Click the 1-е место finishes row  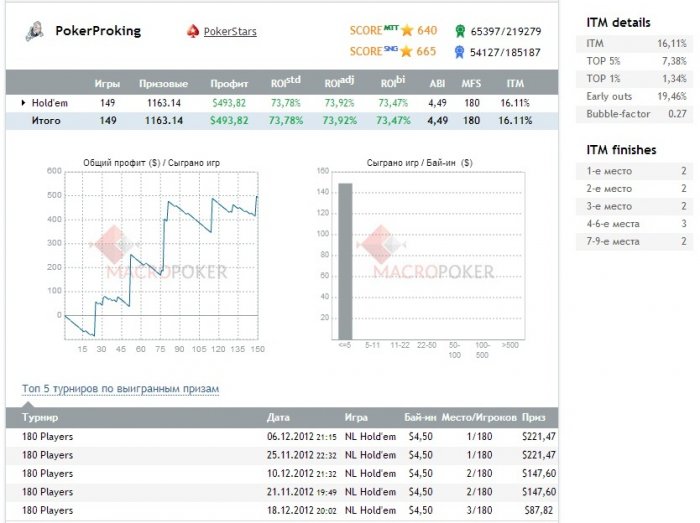[x=636, y=171]
